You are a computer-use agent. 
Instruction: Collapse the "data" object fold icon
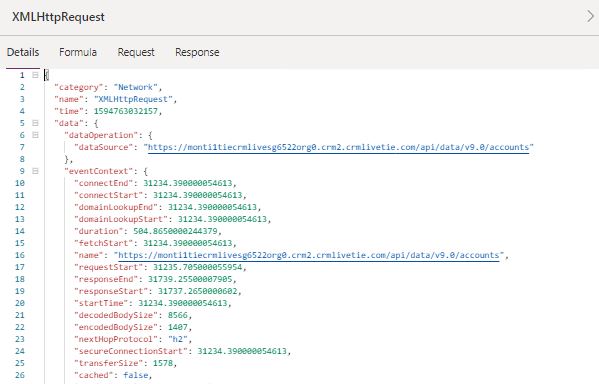click(x=35, y=123)
